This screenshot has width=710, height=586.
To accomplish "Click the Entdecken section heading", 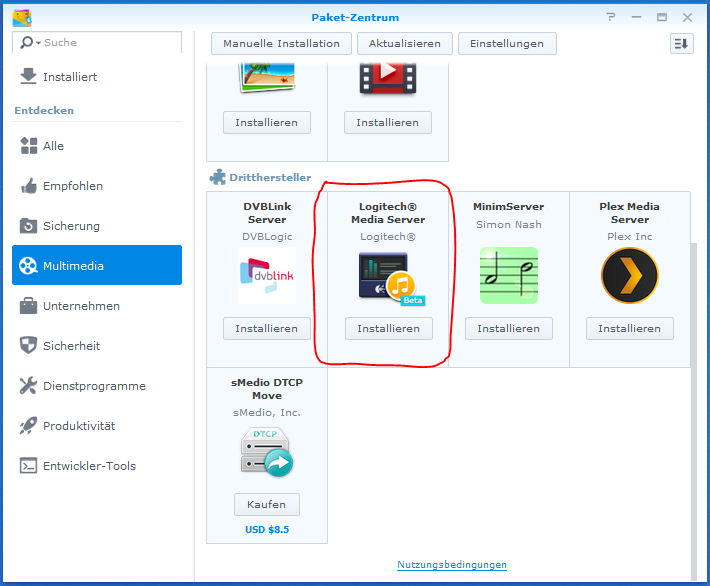I will coord(44,110).
